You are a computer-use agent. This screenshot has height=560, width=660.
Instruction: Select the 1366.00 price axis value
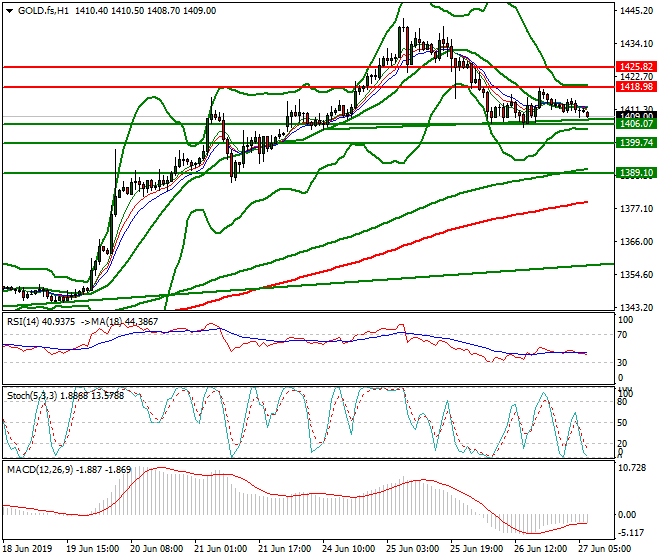pyautogui.click(x=636, y=242)
